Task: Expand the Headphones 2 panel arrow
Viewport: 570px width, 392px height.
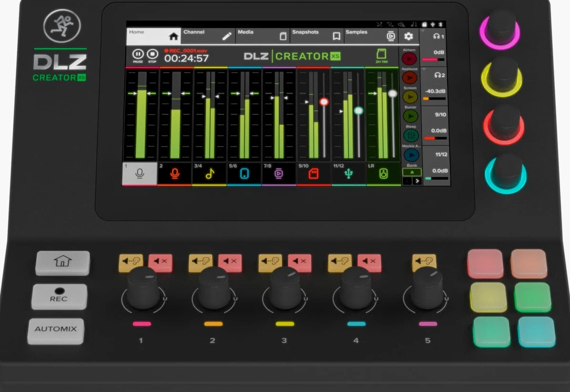Action: (424, 69)
